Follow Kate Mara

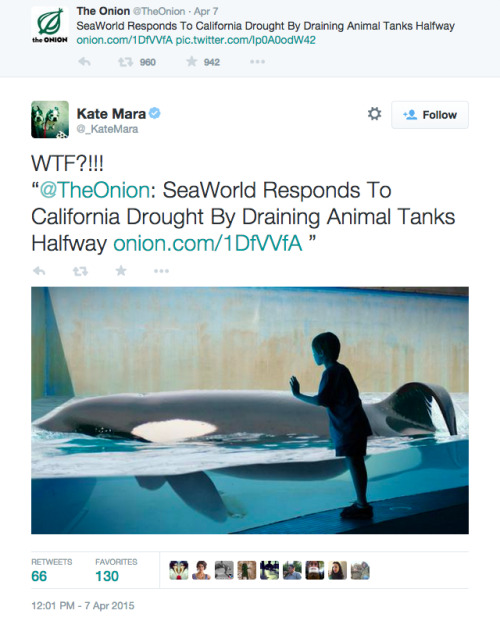tap(430, 115)
